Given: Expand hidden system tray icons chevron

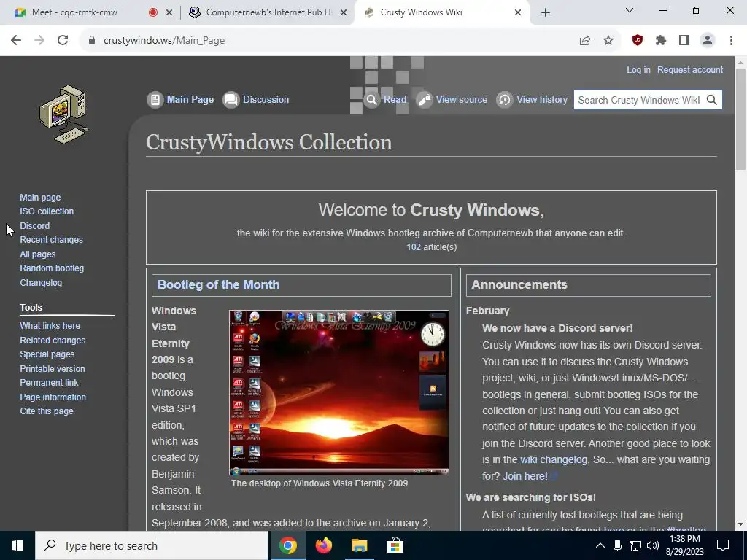Looking at the screenshot, I should pyautogui.click(x=600, y=545).
